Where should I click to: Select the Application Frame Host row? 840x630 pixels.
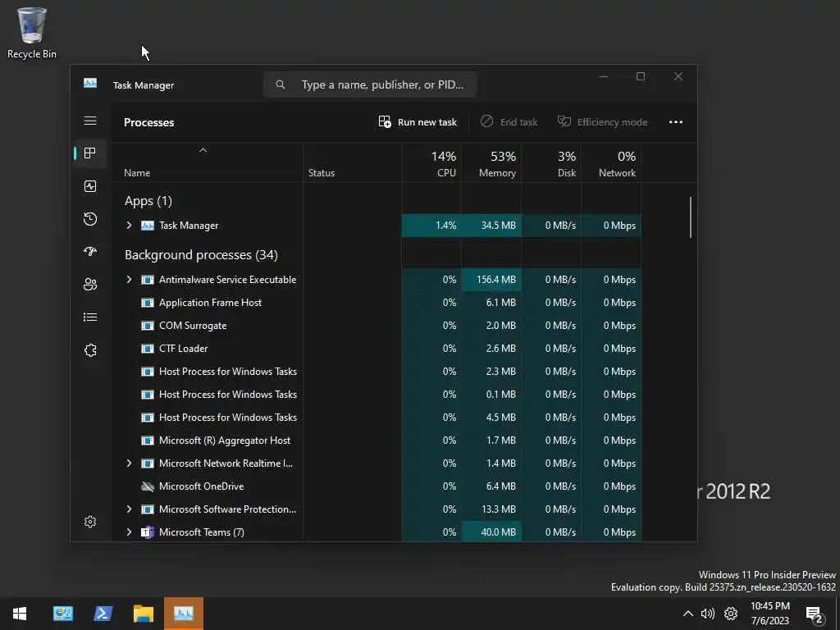click(376, 303)
